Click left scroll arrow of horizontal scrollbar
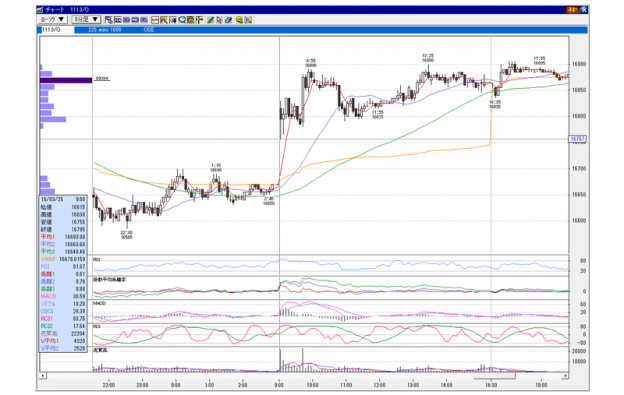 click(43, 375)
